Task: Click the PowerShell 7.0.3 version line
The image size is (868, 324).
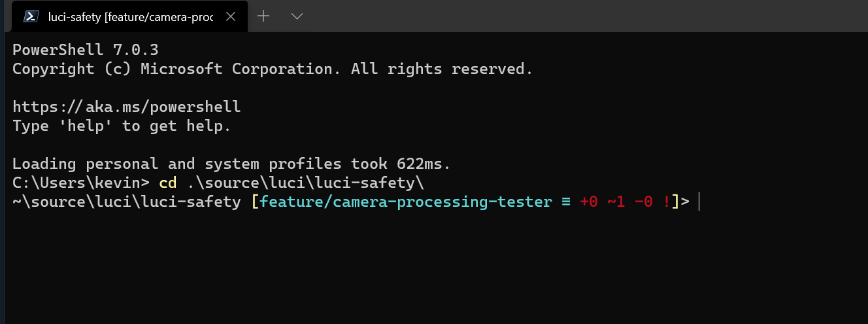Action: (86, 50)
